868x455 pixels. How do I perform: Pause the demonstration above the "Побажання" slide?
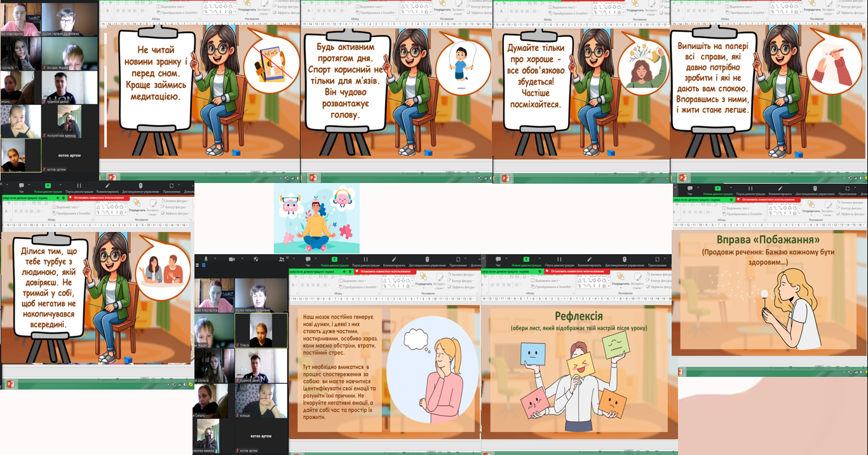[x=749, y=189]
